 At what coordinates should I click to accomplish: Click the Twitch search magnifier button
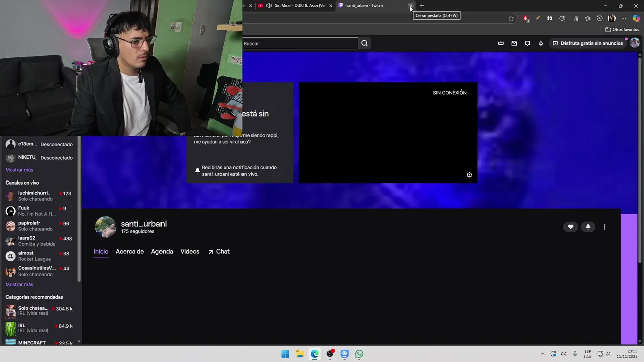click(364, 43)
